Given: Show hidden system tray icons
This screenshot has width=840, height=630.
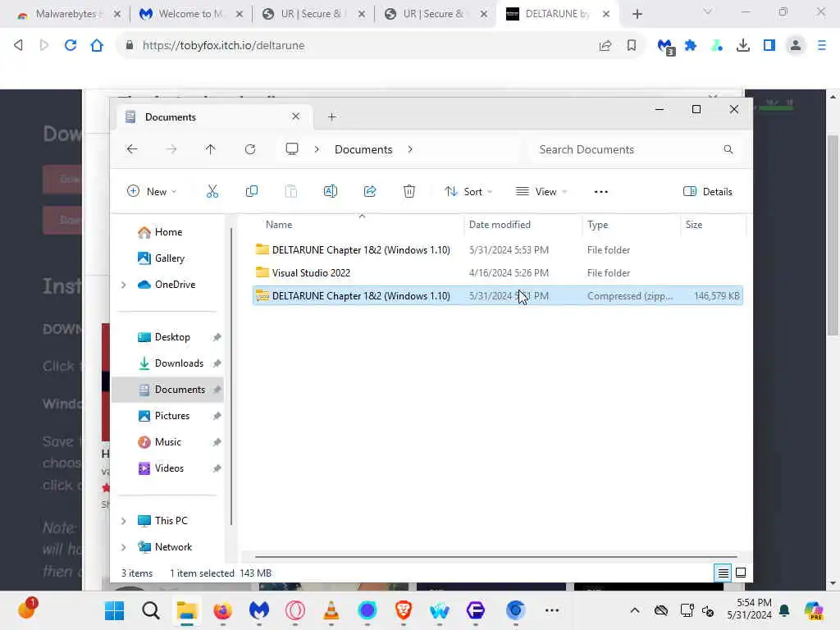Looking at the screenshot, I should click(x=634, y=610).
